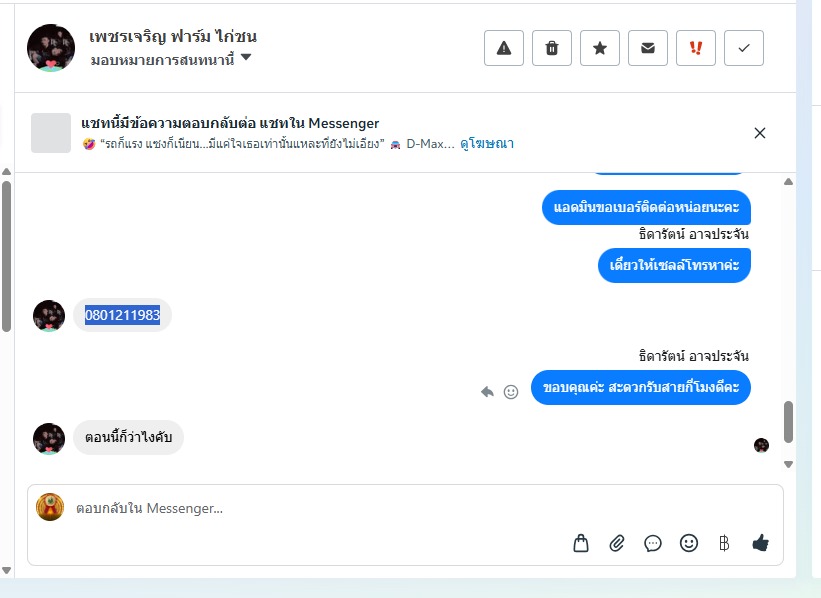Click the spam warning triangle icon
Viewport: 821px width, 598px height.
(x=504, y=48)
